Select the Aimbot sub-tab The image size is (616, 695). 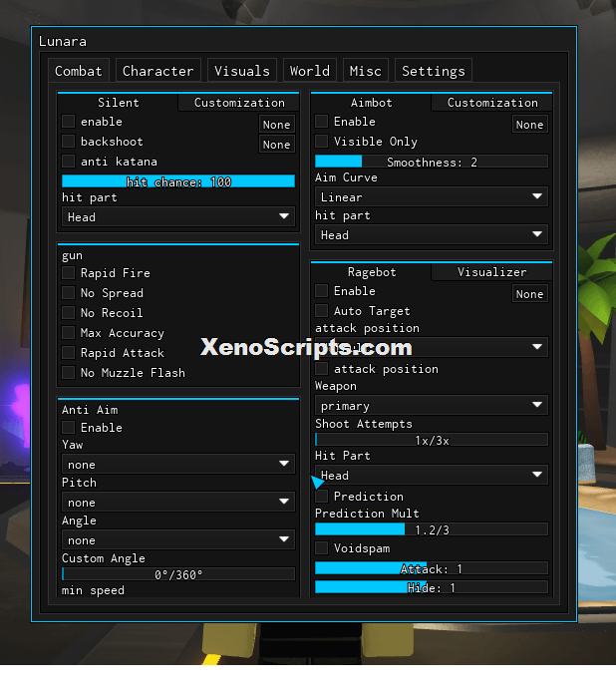(x=371, y=103)
